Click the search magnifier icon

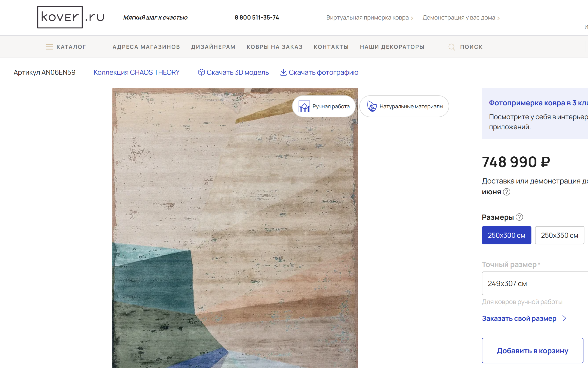[x=452, y=47]
